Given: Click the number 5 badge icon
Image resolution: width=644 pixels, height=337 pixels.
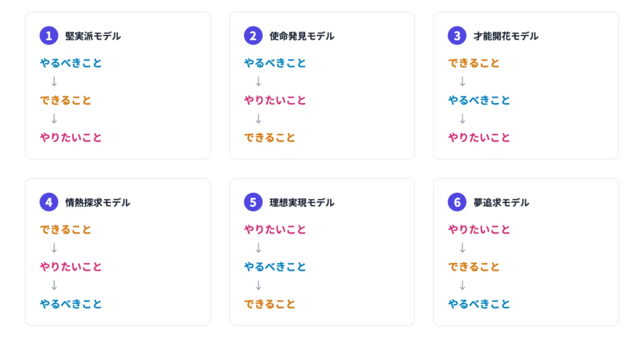Looking at the screenshot, I should pos(253,202).
